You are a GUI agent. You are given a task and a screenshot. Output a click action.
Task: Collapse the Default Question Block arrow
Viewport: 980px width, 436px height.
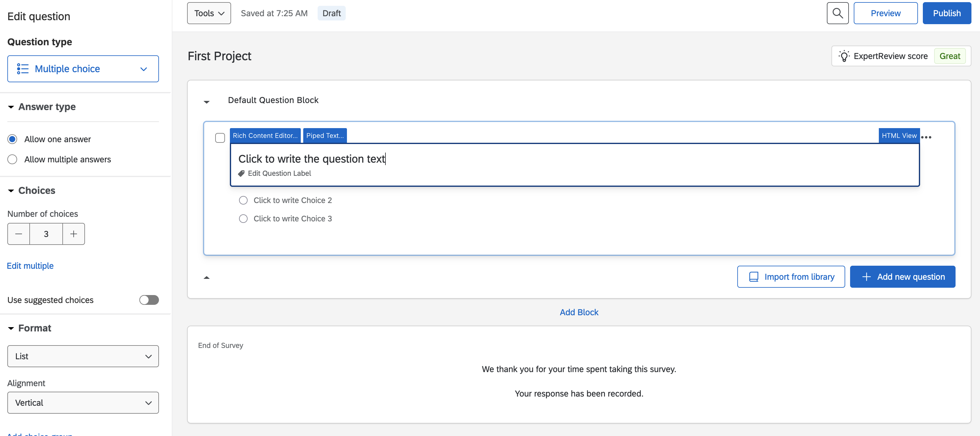click(x=207, y=102)
